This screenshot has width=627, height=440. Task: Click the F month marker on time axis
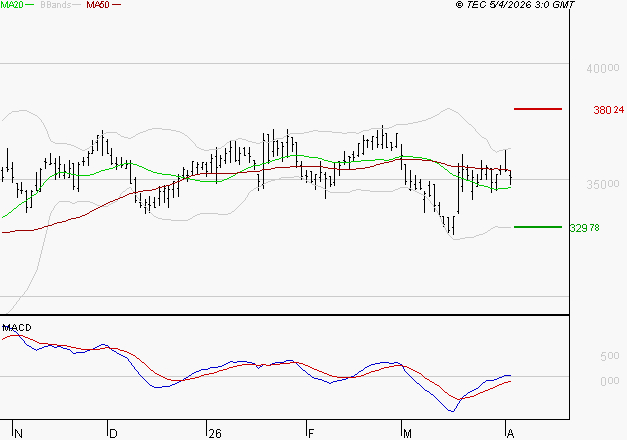coord(311,433)
